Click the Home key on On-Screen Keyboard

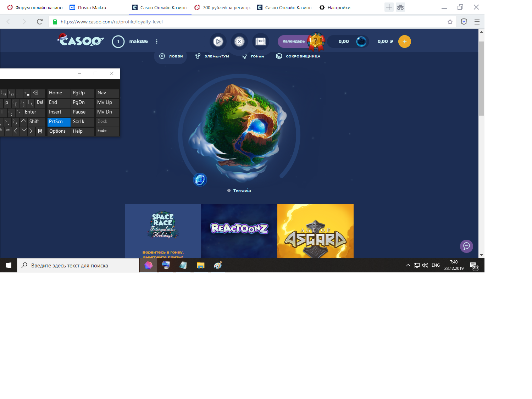click(x=59, y=93)
